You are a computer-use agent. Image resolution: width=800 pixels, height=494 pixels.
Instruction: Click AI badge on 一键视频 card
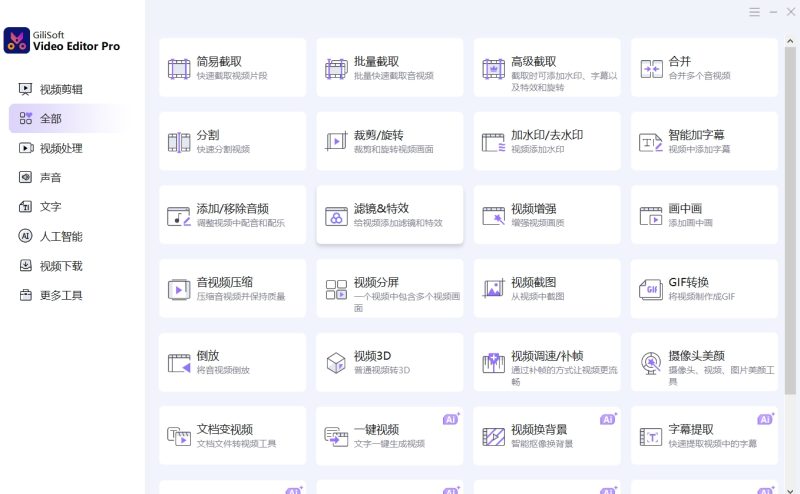[451, 419]
